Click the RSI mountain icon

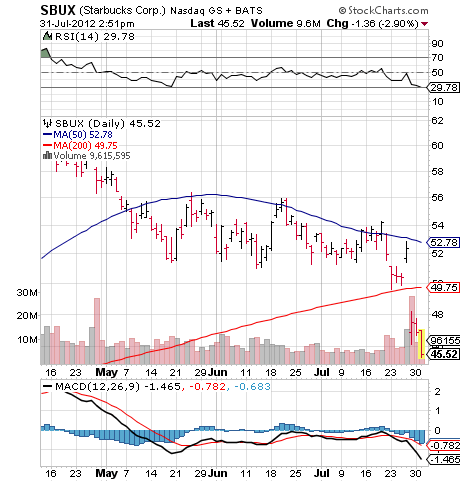point(47,36)
